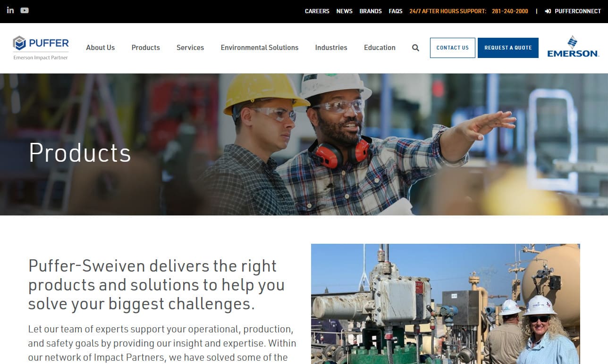608x364 pixels.
Task: Open the Products menu
Action: pyautogui.click(x=146, y=48)
